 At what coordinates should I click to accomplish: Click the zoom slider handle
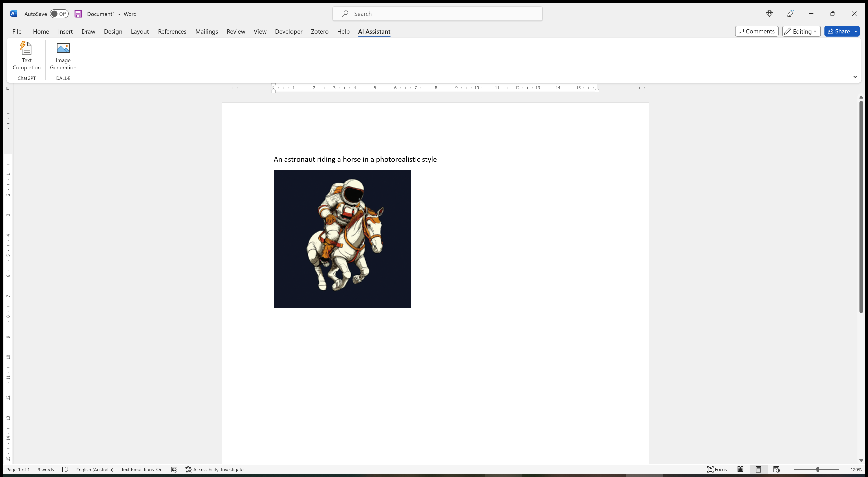click(817, 469)
